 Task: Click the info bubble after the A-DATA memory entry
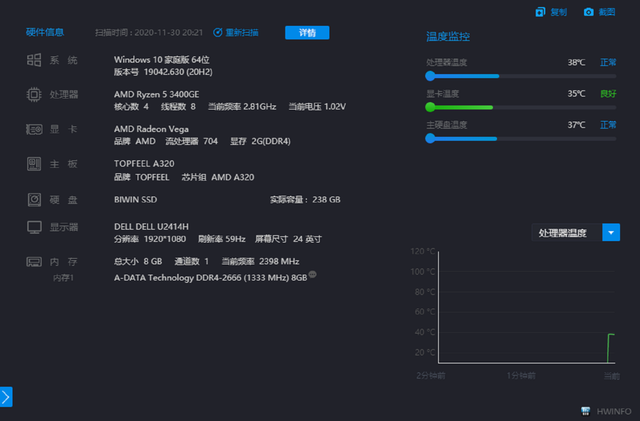tap(312, 274)
